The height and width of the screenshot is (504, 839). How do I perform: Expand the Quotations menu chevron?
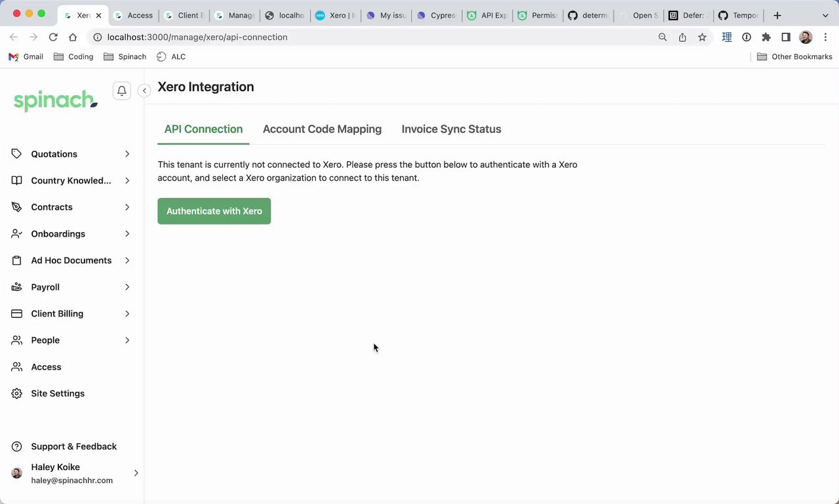127,154
